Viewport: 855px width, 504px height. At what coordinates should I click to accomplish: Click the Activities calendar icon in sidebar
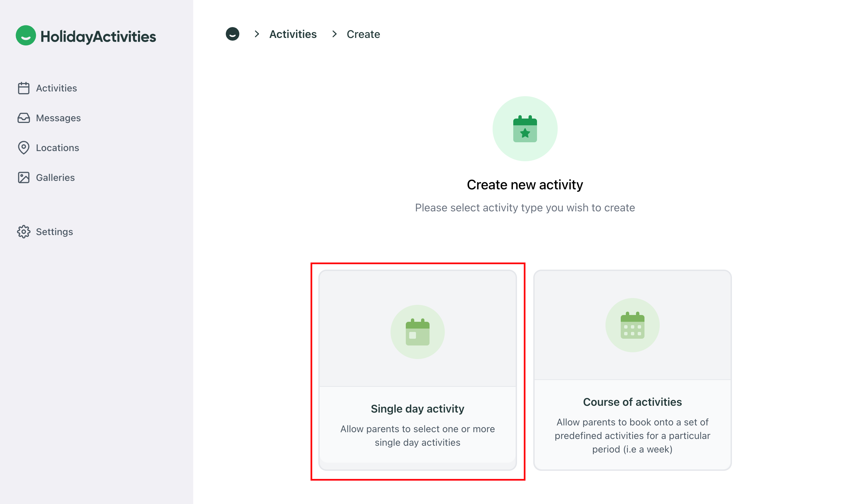click(23, 88)
